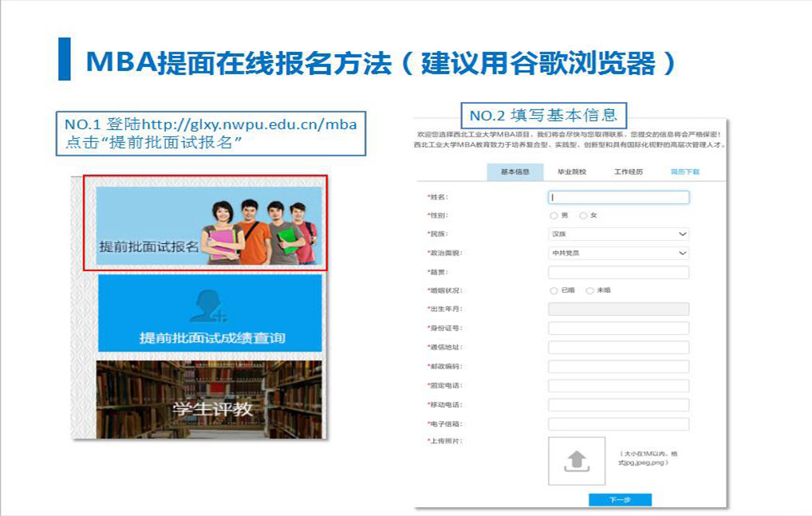812x516 pixels.
Task: Click the upload photo arrow icon
Action: pyautogui.click(x=577, y=461)
